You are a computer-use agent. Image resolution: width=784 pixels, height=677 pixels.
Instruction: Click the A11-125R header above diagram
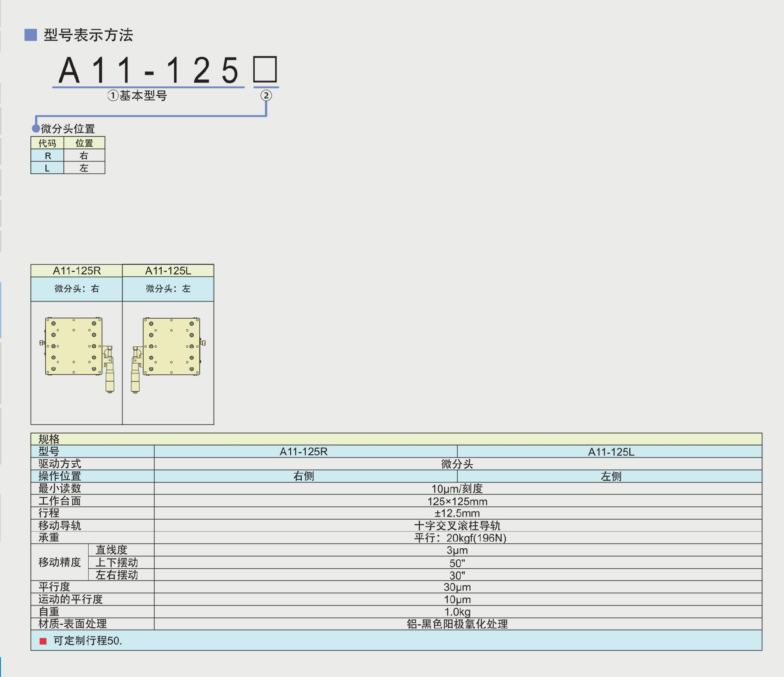(x=77, y=270)
